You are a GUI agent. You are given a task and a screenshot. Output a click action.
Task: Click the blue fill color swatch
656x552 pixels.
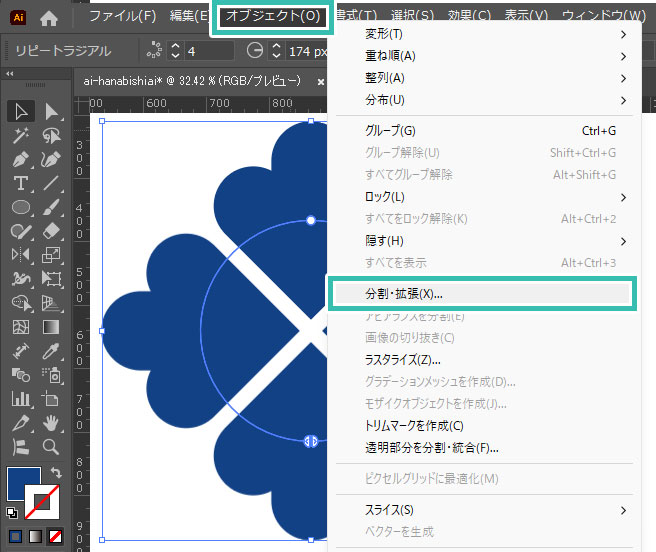pyautogui.click(x=22, y=483)
